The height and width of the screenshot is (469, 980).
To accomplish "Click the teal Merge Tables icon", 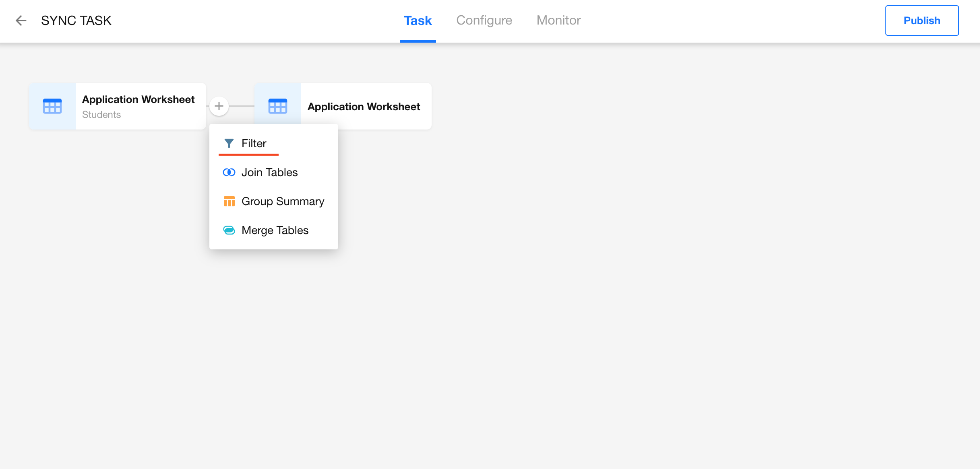I will [229, 230].
